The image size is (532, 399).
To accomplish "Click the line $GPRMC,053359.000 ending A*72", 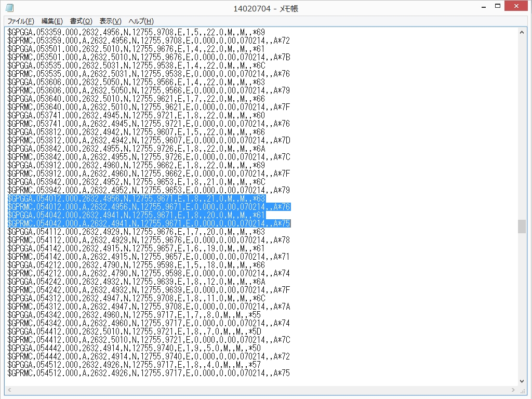I will (149, 41).
